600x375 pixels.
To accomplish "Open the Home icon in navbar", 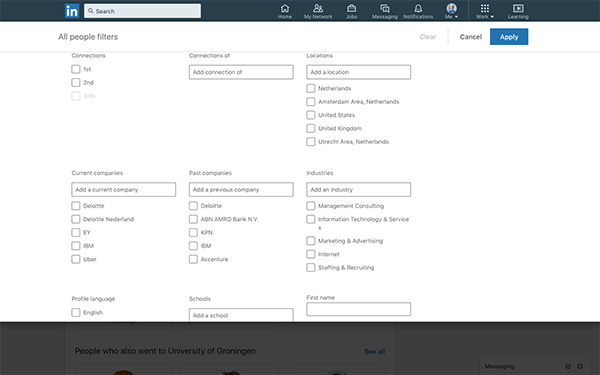I will pyautogui.click(x=285, y=11).
